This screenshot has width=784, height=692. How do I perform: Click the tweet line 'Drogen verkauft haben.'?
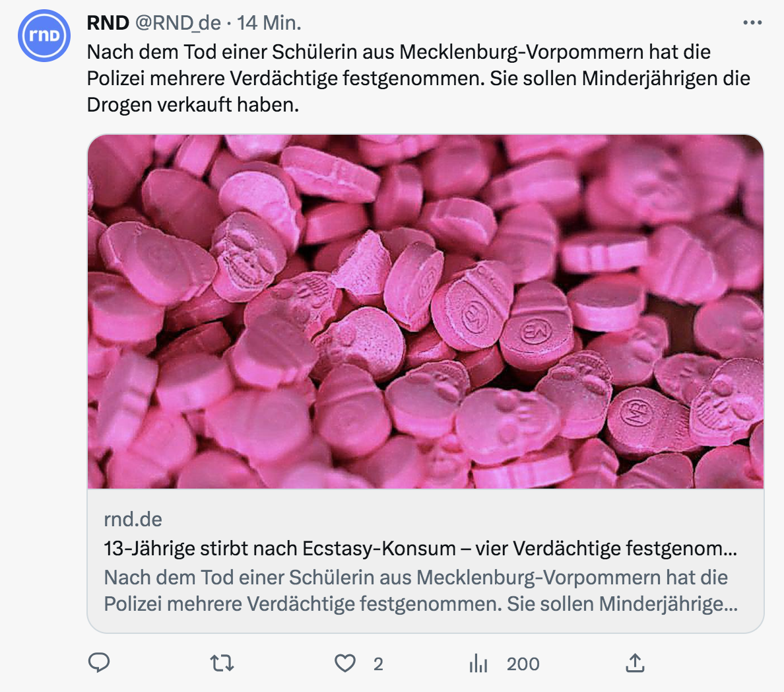pos(193,104)
